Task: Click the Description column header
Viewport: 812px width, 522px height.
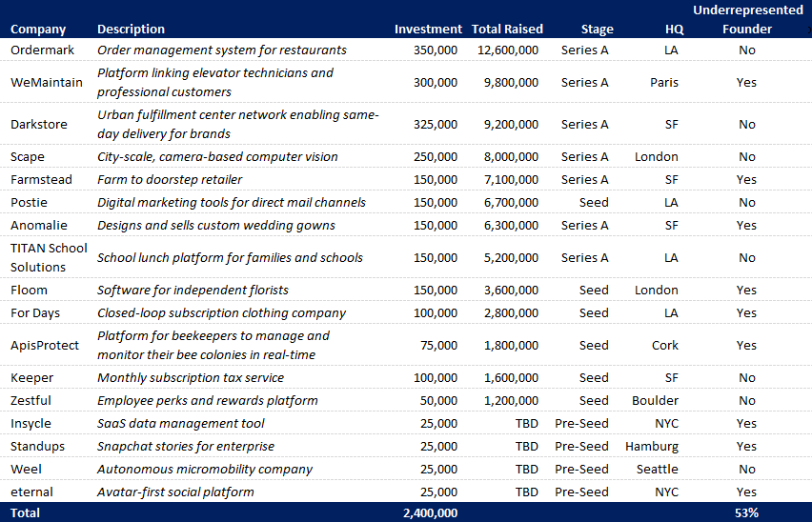Action: (x=131, y=29)
